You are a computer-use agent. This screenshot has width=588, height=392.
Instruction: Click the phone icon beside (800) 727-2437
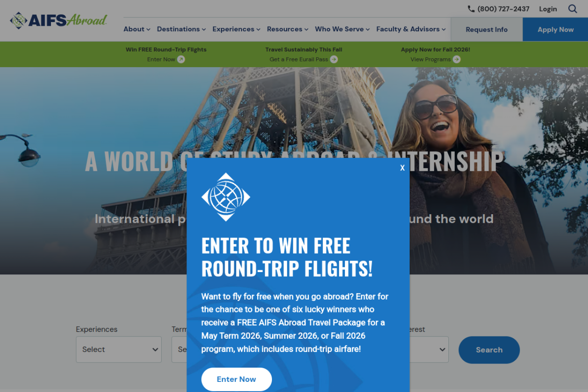click(471, 9)
